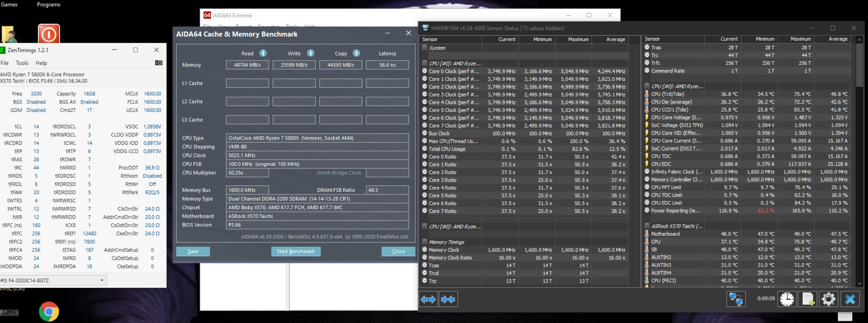Start HWiNFO sensor logging via the sheet icon
Viewport: 868px width, 323px height.
point(808,299)
